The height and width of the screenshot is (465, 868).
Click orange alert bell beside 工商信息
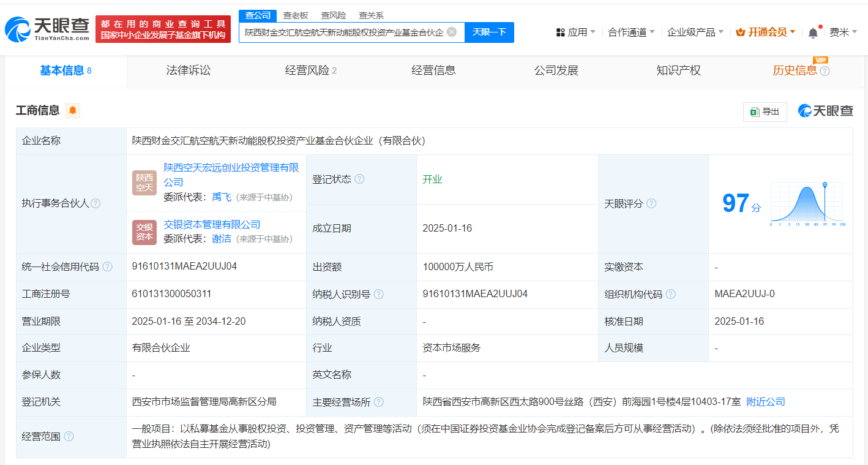click(73, 110)
